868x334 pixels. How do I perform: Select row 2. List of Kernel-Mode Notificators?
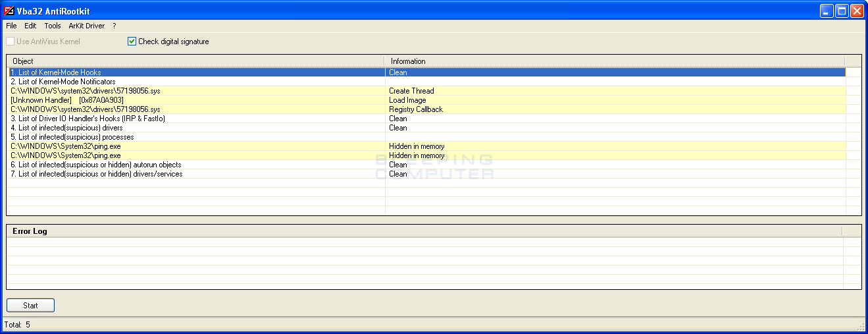tap(426, 82)
